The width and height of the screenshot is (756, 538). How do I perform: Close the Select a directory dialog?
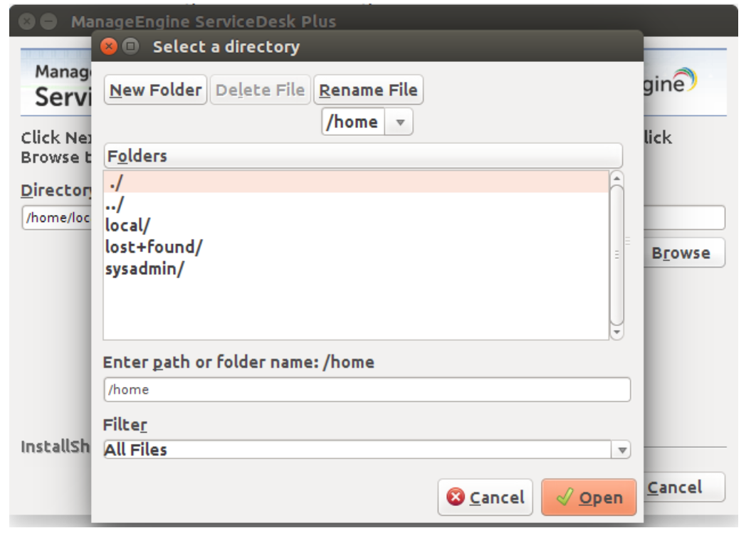pos(109,48)
